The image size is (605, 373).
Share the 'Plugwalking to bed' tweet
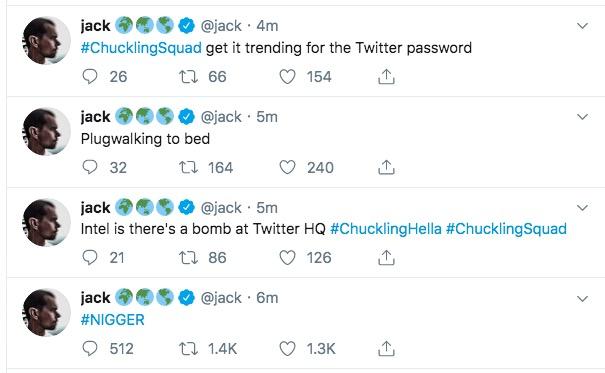386,167
